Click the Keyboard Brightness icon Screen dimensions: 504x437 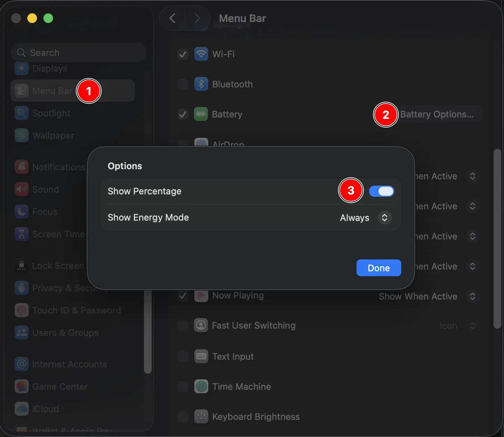[201, 417]
